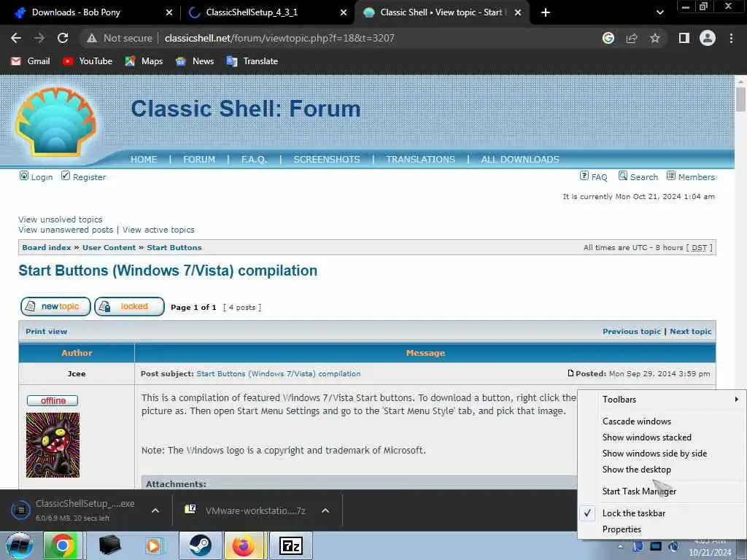Open the F.A.Q. navigation link
The width and height of the screenshot is (747, 560).
(x=253, y=160)
